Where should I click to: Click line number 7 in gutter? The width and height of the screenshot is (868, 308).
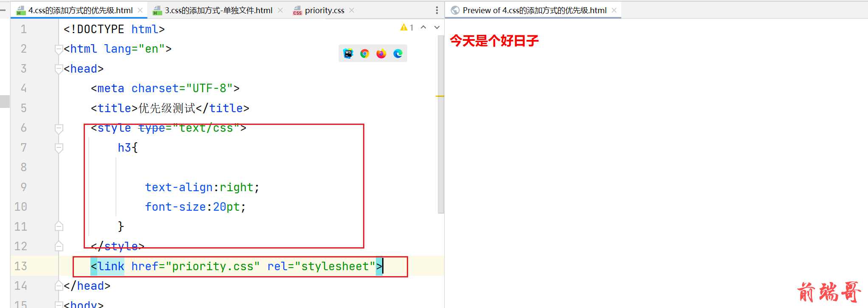(24, 148)
